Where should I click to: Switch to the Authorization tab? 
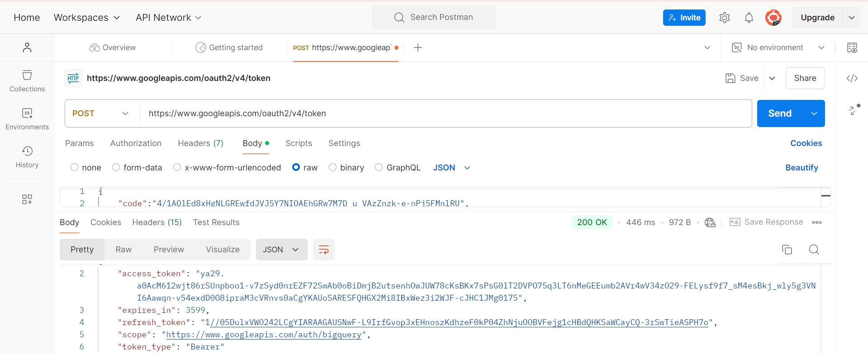tap(136, 143)
